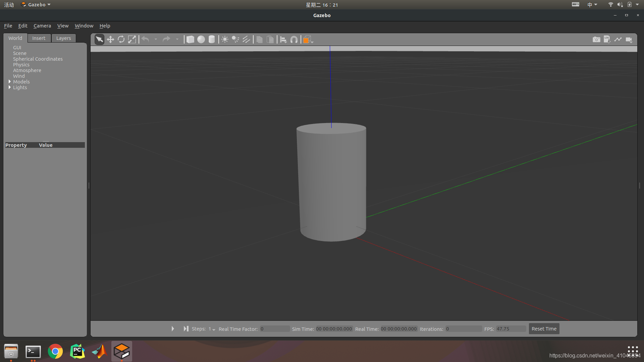The width and height of the screenshot is (644, 362).
Task: Select the Translate mode tool
Action: [x=110, y=40]
